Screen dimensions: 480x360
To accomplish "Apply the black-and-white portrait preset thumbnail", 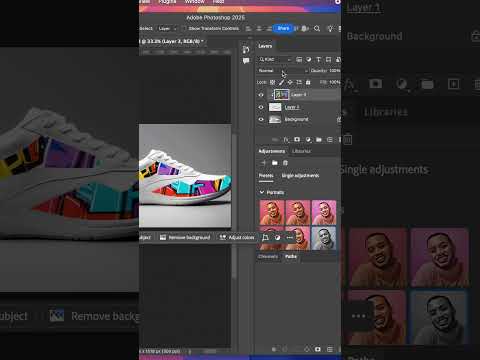I will 324,238.
